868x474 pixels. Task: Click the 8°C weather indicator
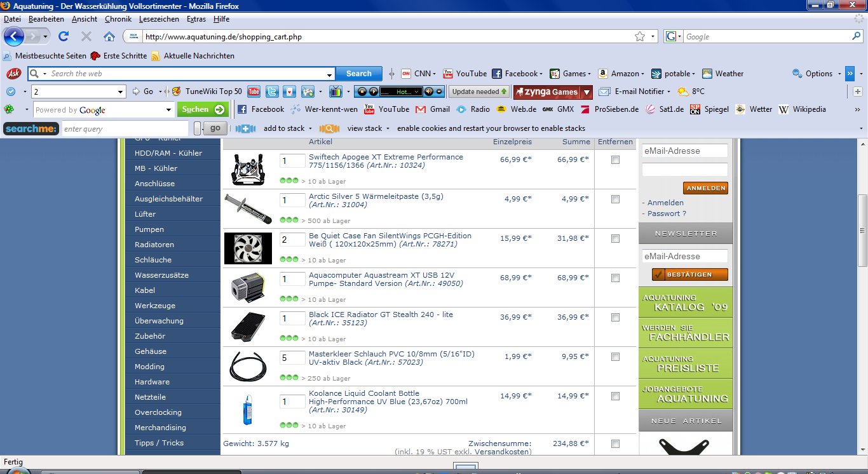pyautogui.click(x=691, y=91)
